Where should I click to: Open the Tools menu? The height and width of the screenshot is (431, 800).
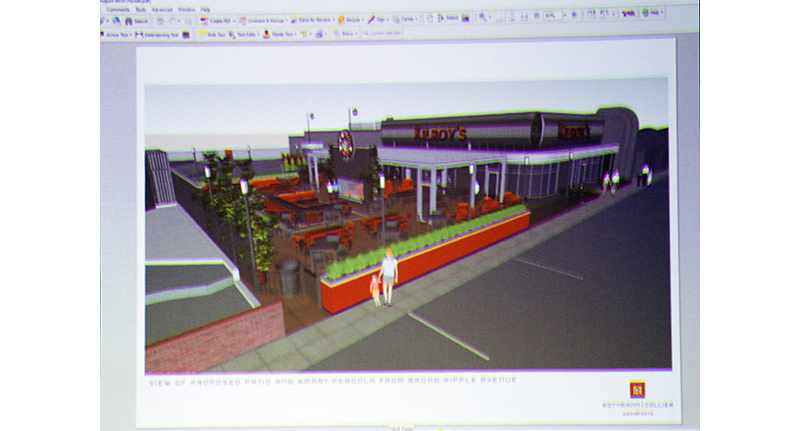(x=141, y=10)
